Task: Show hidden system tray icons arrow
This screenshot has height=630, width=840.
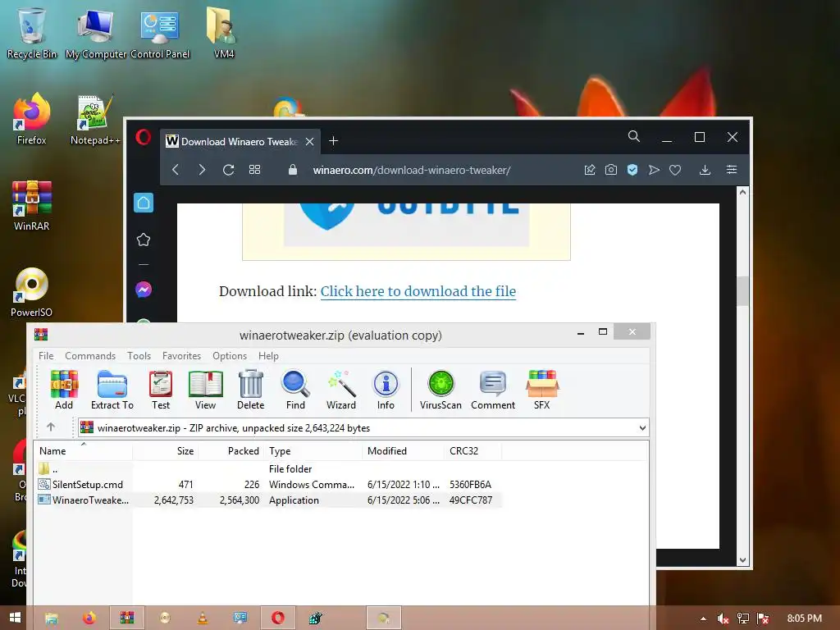Action: click(703, 619)
